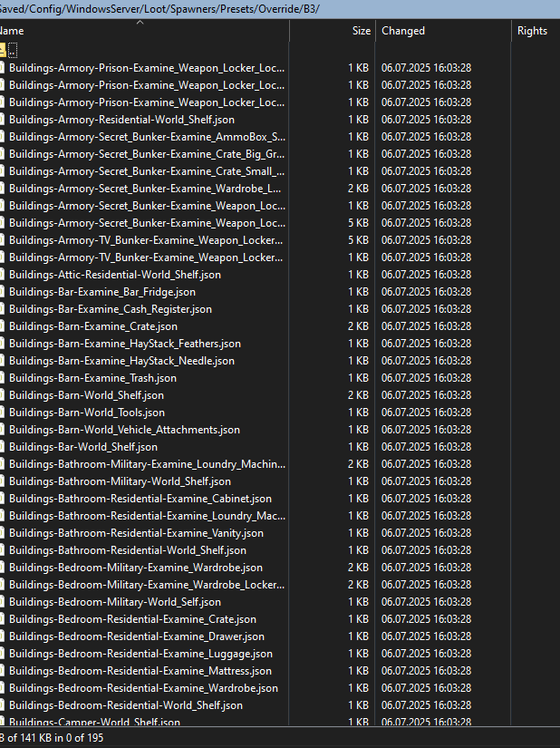
Task: Sort by the Changed column header
Action: tap(403, 31)
